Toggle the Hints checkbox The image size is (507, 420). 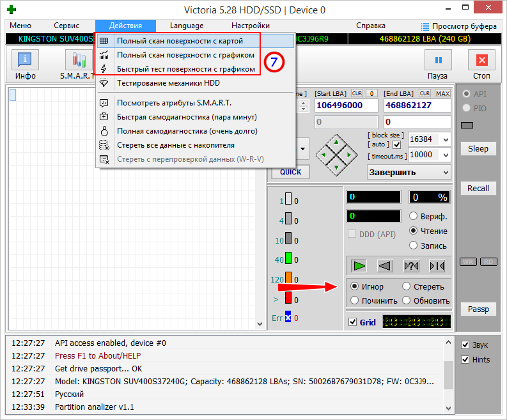point(465,359)
